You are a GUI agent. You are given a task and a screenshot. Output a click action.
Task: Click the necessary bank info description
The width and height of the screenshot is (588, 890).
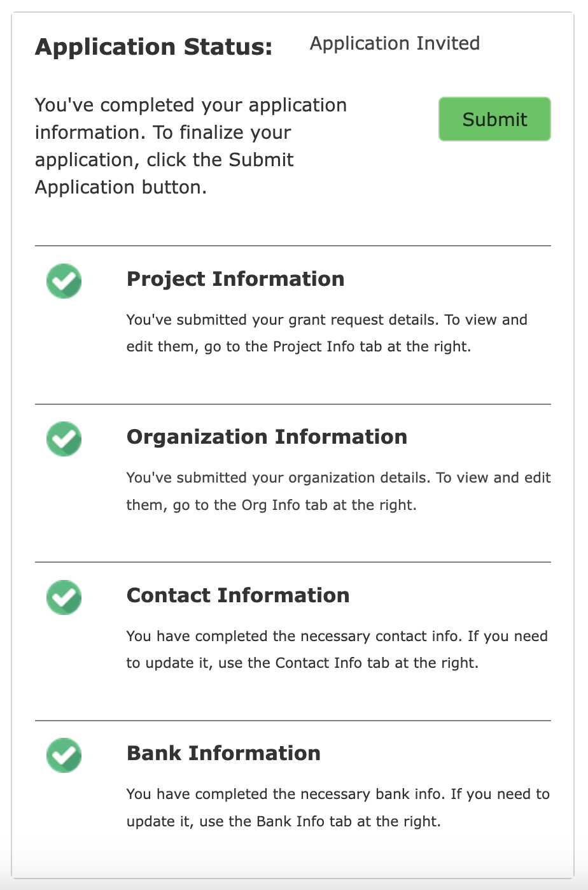(338, 807)
